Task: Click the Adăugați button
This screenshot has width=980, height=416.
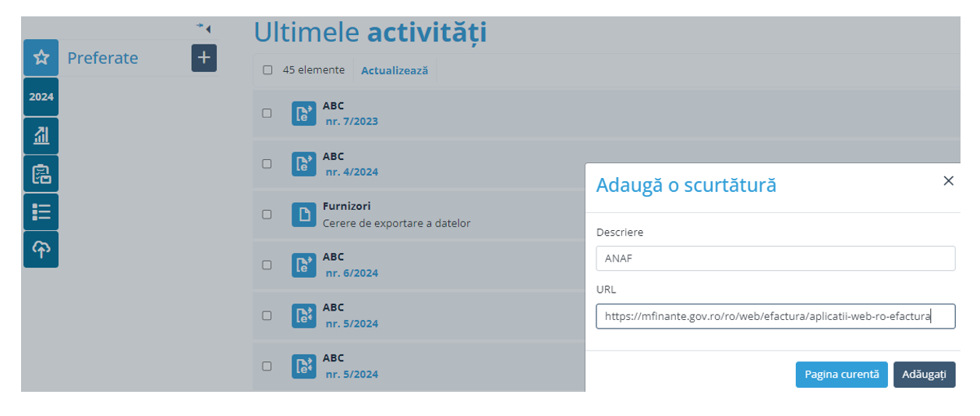Action: (924, 375)
